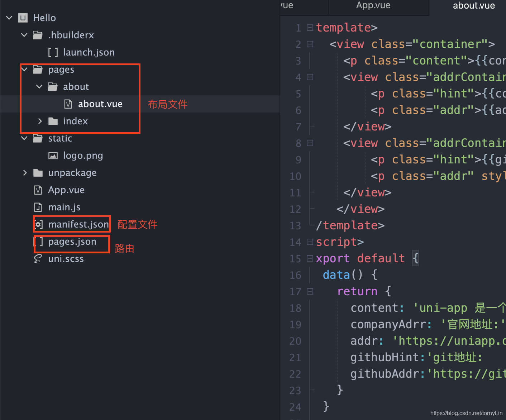Click the launch.json brackets file icon
Viewport: 506px width, 420px height.
[53, 52]
